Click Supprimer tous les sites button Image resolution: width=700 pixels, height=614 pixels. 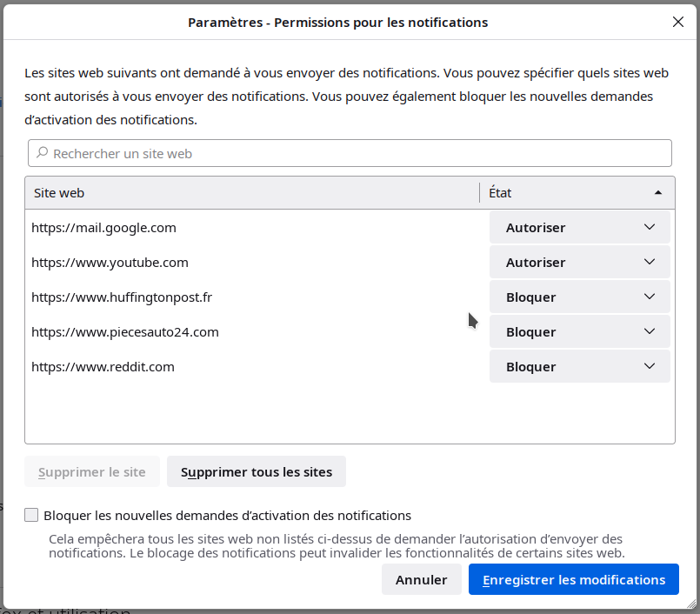click(257, 472)
